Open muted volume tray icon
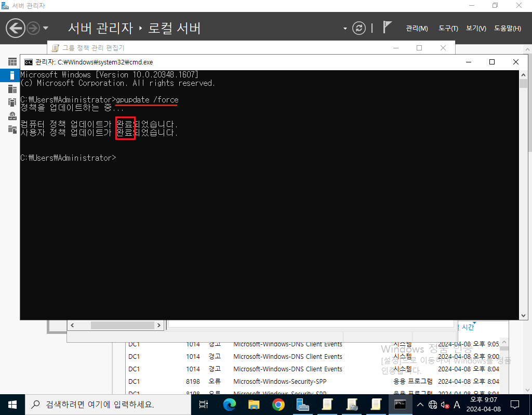This screenshot has height=415, width=532. 445,405
